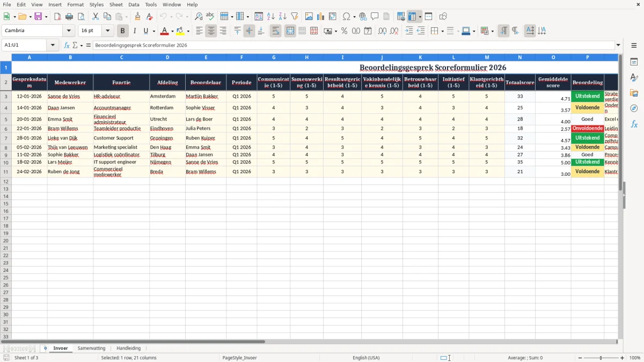
Task: Select the Clone Formatting paintbrush
Action: [137, 17]
